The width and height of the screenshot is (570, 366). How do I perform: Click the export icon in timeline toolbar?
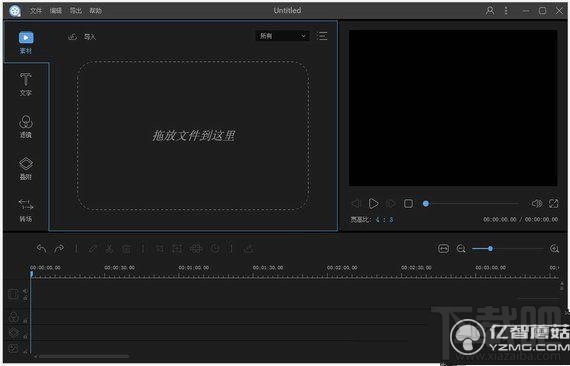(249, 249)
